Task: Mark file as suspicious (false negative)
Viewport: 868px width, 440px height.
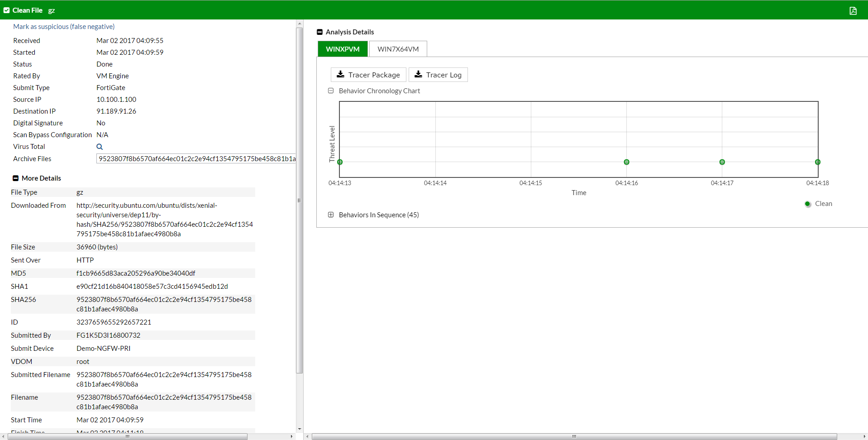Action: (x=64, y=27)
